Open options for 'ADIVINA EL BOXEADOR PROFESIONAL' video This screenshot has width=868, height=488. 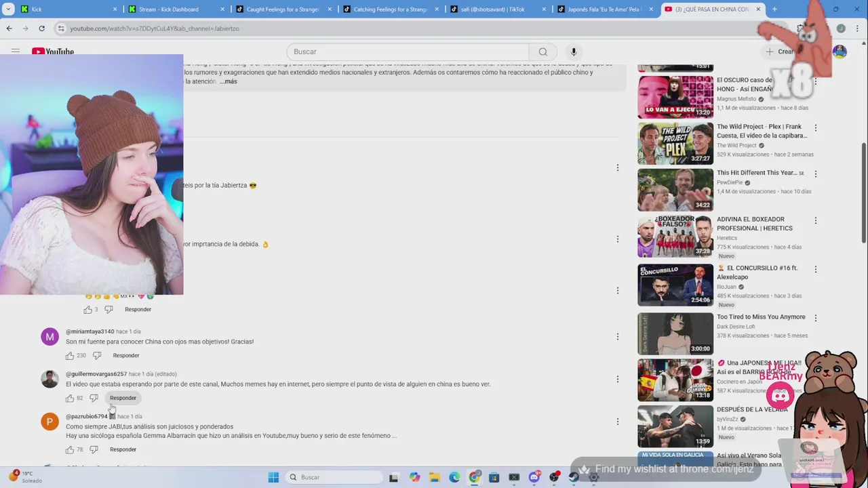[815, 220]
